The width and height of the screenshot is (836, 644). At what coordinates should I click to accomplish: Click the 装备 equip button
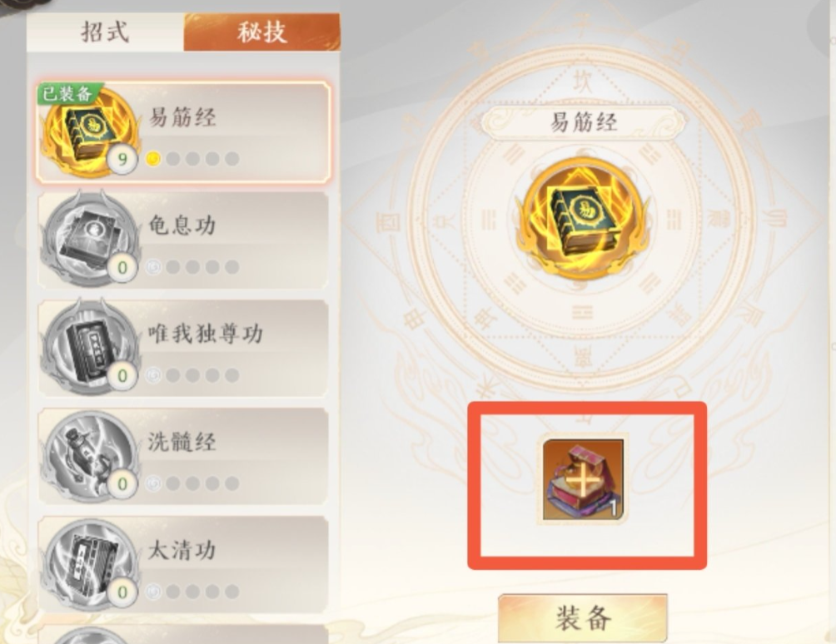(x=583, y=618)
